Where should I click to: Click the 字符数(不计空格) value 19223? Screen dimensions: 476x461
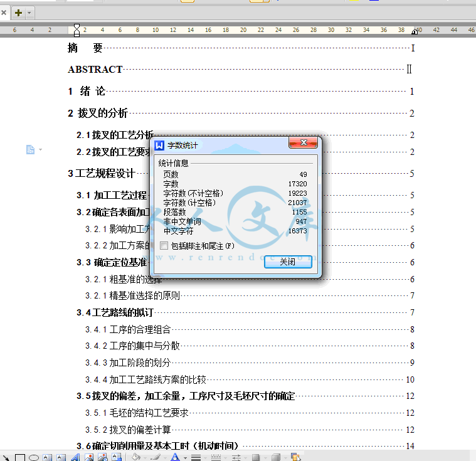point(297,193)
